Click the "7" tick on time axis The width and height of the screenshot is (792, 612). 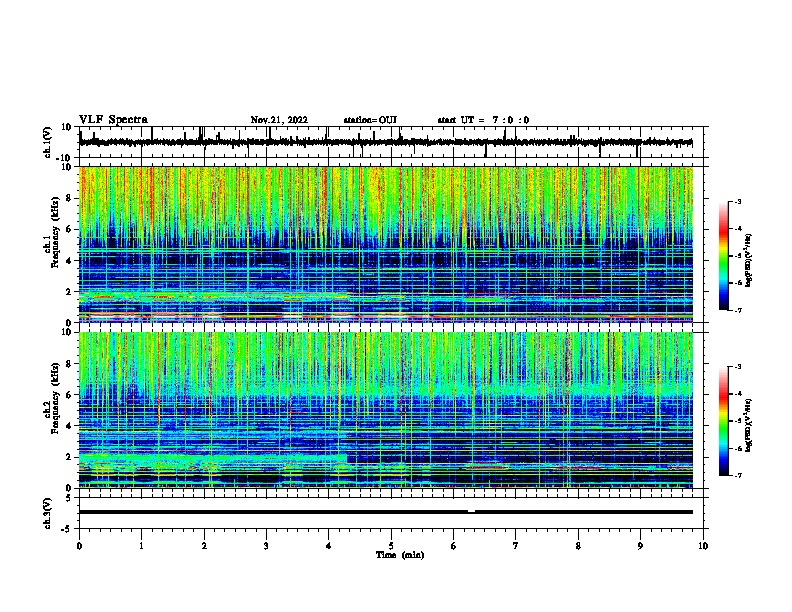[x=516, y=546]
